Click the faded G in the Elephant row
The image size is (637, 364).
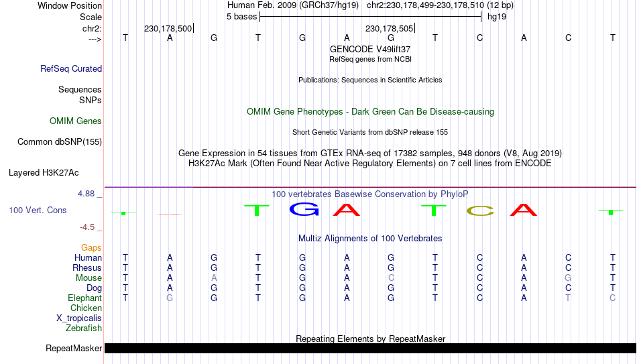pyautogui.click(x=170, y=298)
